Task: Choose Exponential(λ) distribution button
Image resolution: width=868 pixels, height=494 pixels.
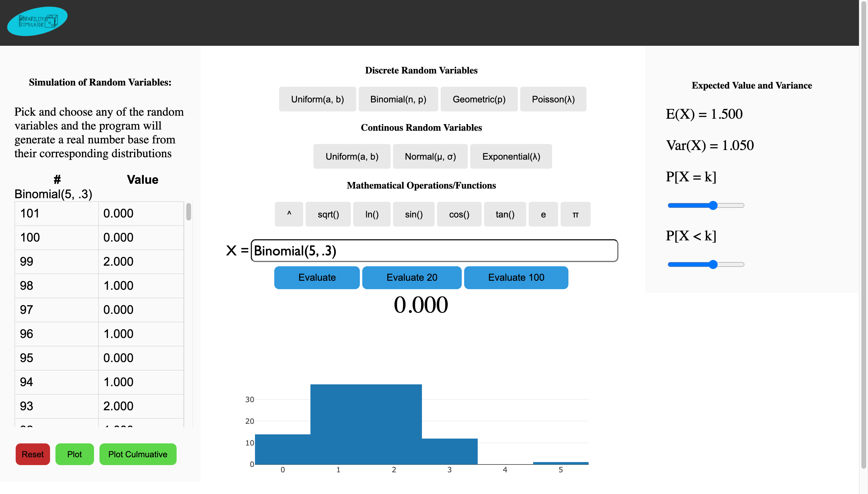Action: 511,157
